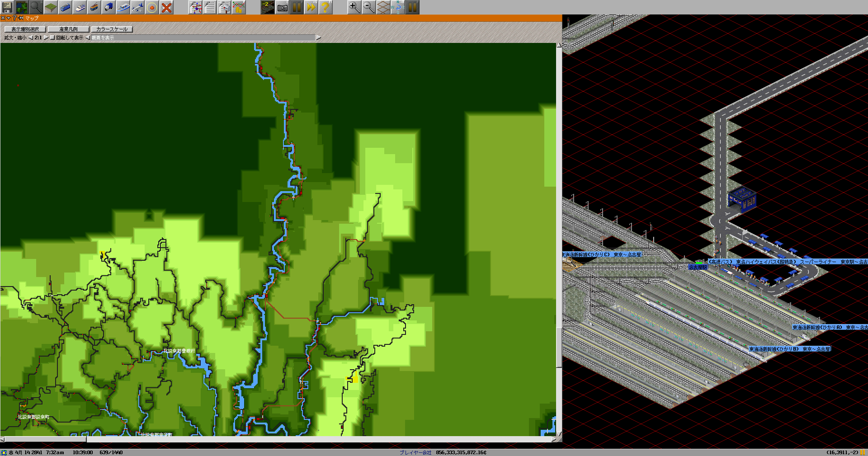
Task: Open the mailbox message center
Action: pyautogui.click(x=224, y=7)
